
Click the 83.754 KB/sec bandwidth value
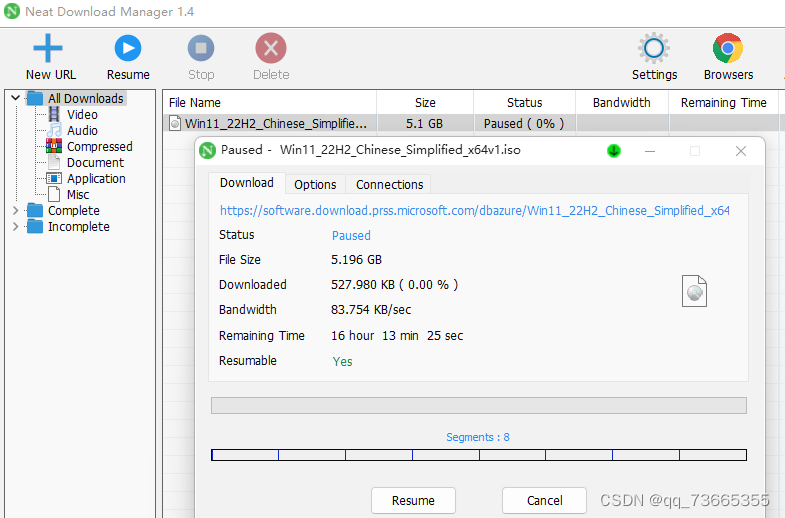[371, 310]
